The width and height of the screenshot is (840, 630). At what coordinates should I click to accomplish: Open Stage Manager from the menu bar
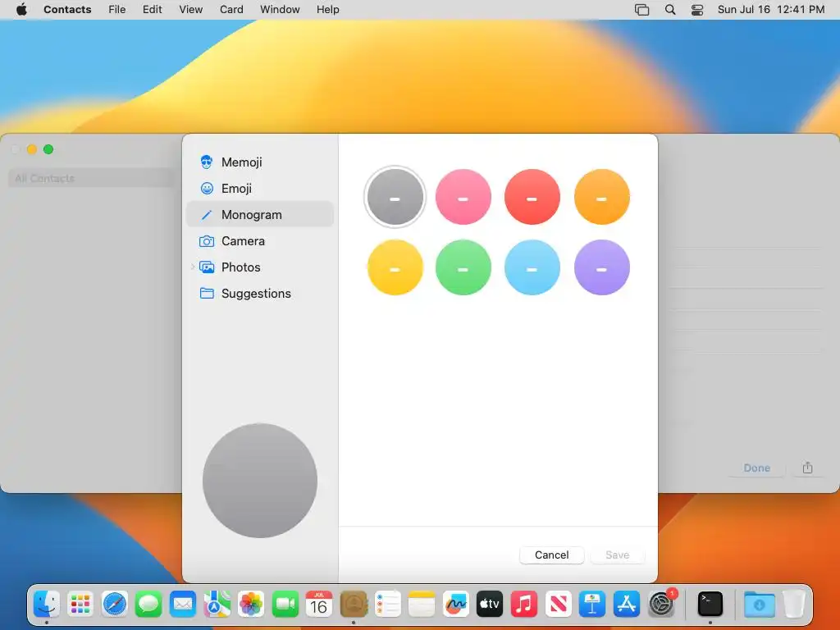[x=641, y=10]
